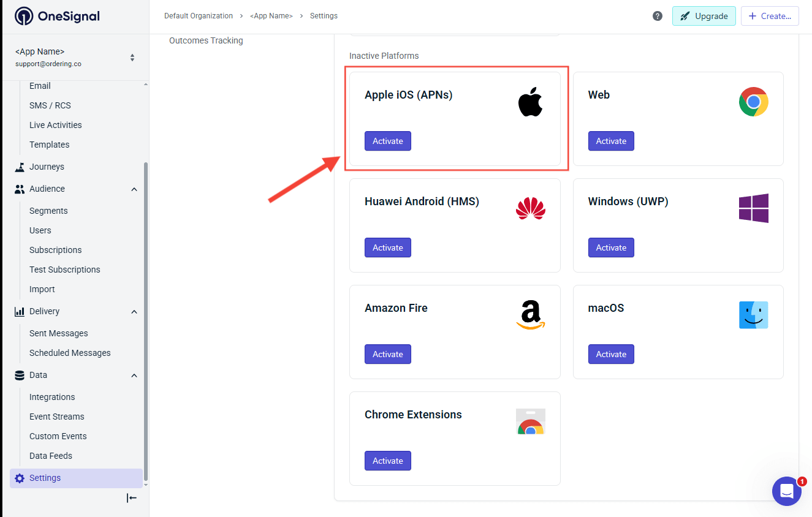Click the Chrome logo on Web card
The image size is (812, 517).
point(754,102)
